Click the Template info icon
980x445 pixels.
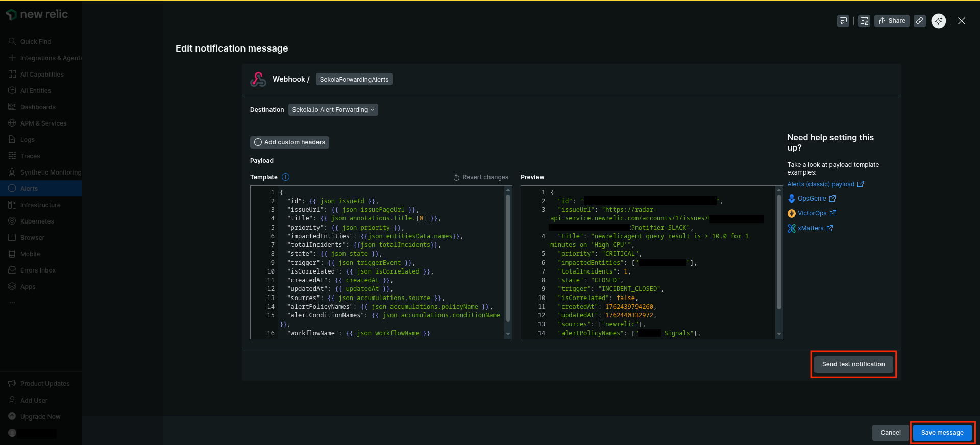(286, 177)
